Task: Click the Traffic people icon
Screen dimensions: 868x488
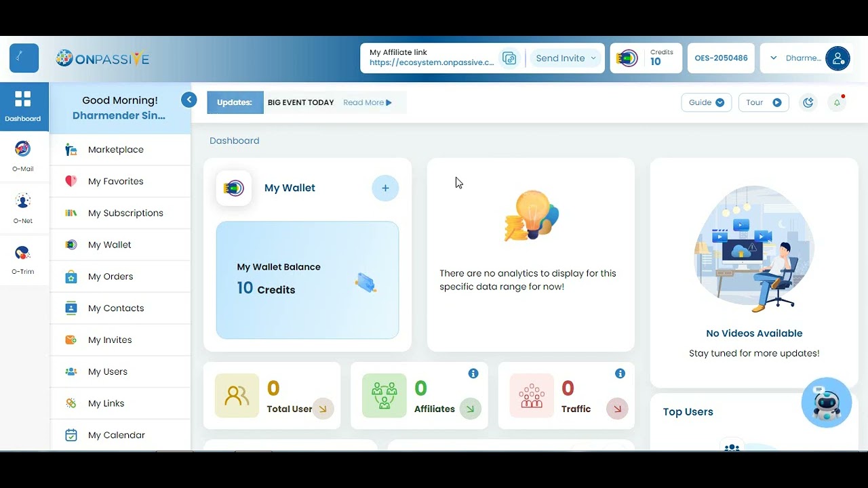Action: [x=532, y=396]
